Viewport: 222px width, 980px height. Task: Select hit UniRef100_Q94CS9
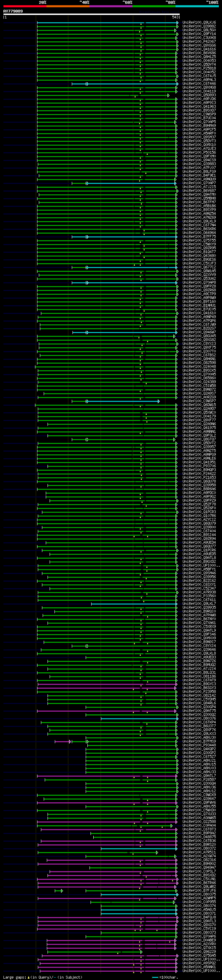coord(199,160)
